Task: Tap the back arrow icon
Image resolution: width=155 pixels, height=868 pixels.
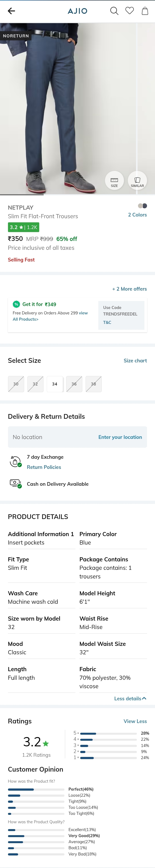Action: click(x=11, y=11)
